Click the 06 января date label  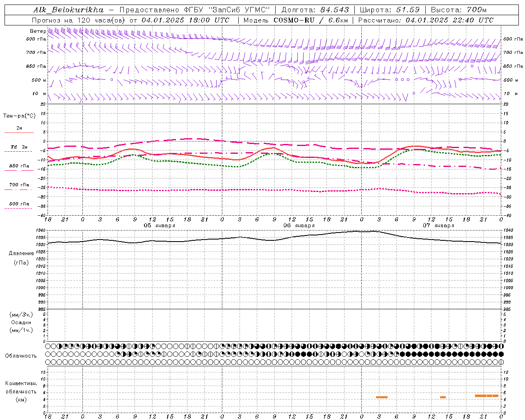click(299, 226)
